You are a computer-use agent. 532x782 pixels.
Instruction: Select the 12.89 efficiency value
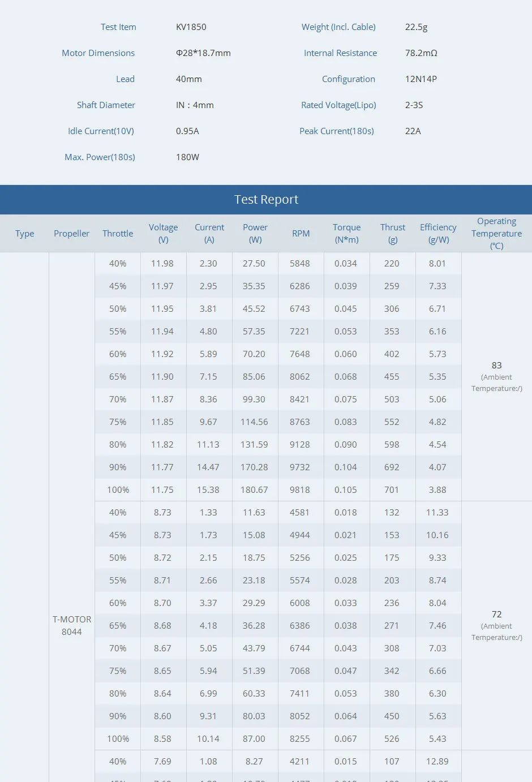[x=437, y=761]
